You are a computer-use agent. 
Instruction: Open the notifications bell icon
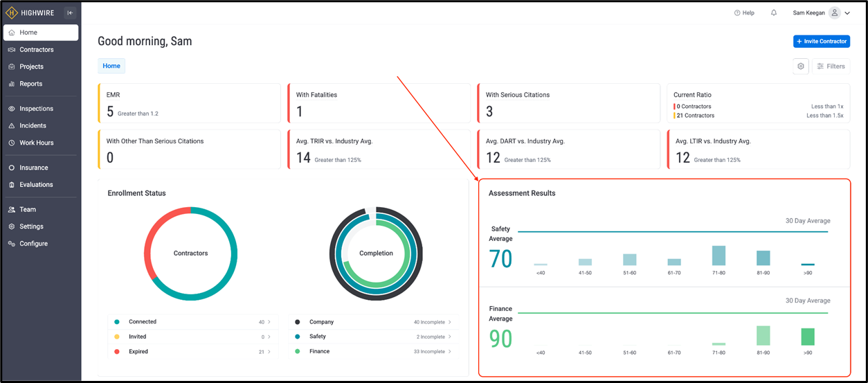click(x=774, y=12)
